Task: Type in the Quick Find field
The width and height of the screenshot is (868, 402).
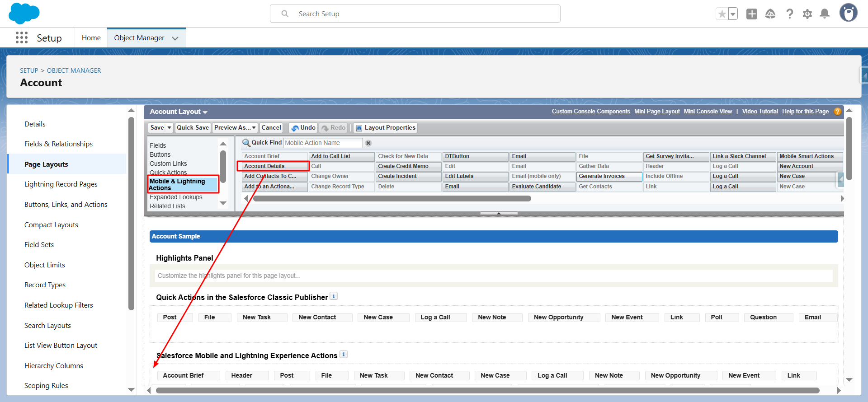Action: (x=322, y=143)
